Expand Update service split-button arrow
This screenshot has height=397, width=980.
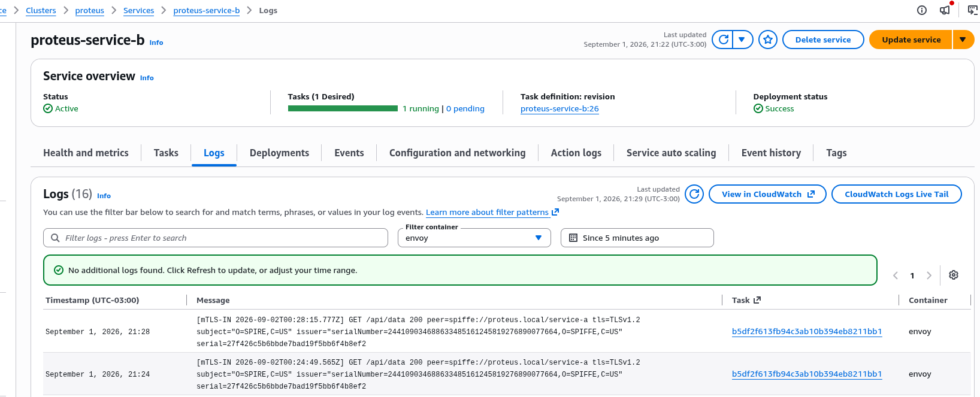(963, 40)
